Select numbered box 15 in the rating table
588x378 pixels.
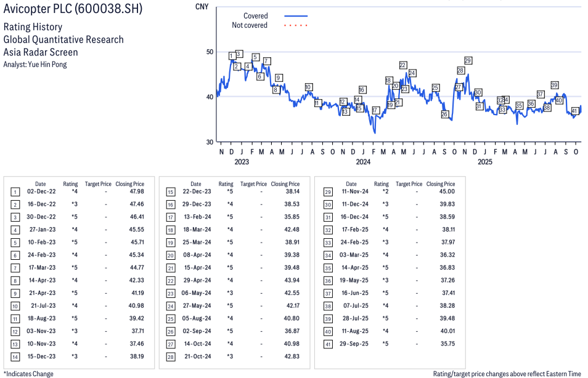[x=171, y=191]
